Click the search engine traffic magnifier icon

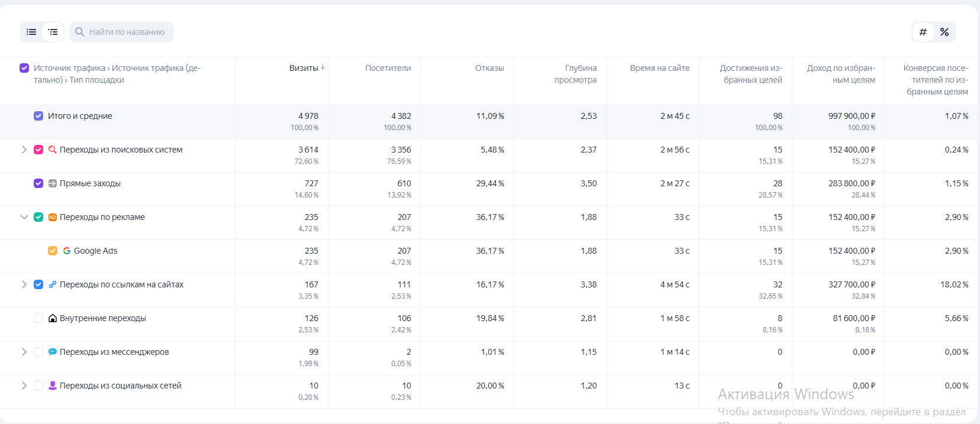pyautogui.click(x=52, y=150)
